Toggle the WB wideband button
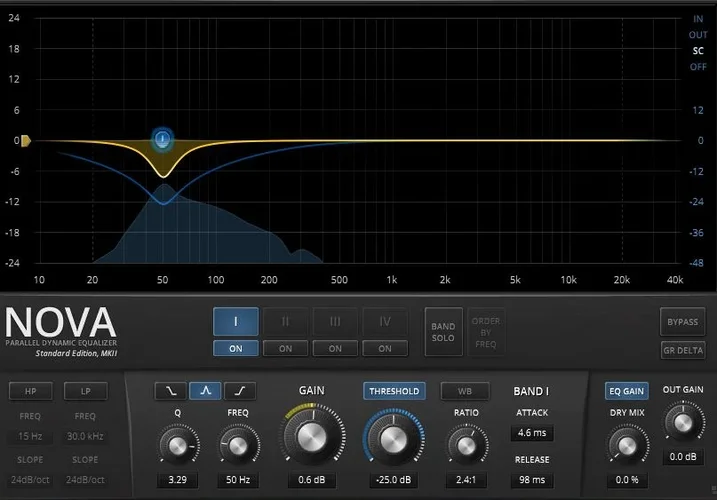The width and height of the screenshot is (717, 500). tap(465, 391)
